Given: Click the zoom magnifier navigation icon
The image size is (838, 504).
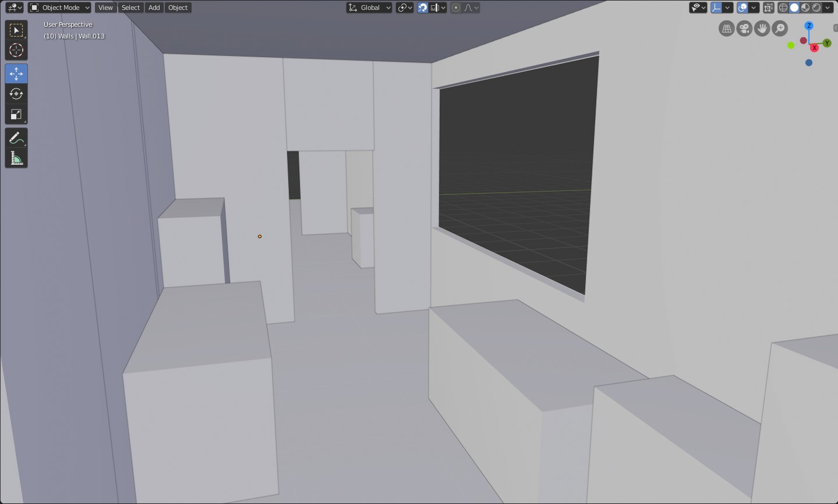Looking at the screenshot, I should click(780, 29).
